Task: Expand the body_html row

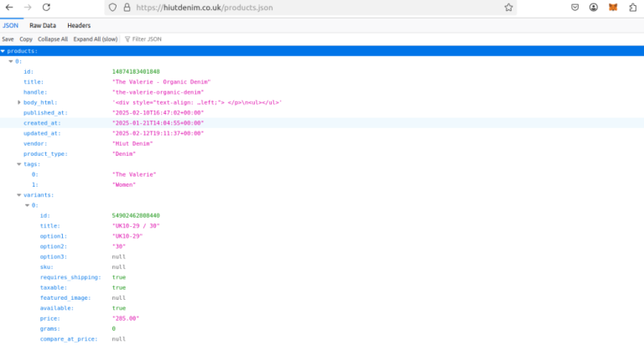Action: (19, 102)
